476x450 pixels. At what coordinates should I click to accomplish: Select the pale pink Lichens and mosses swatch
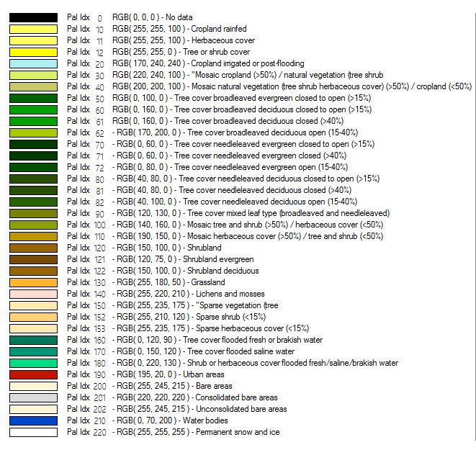[x=32, y=294]
